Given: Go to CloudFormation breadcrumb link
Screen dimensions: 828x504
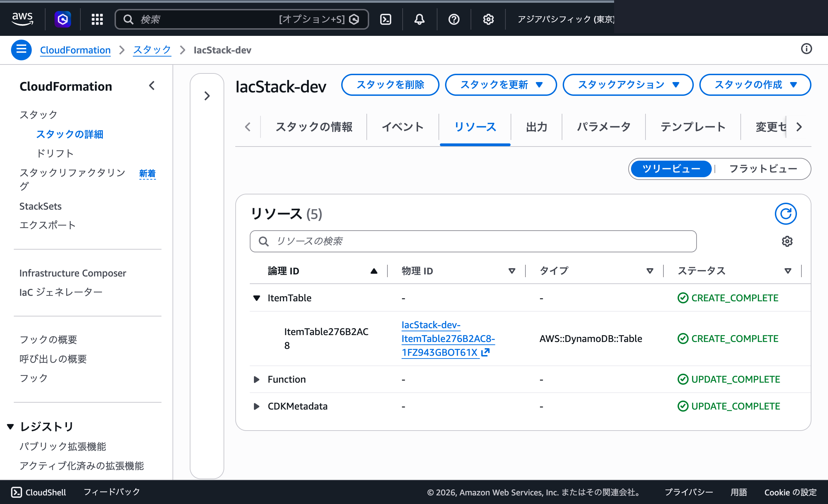Looking at the screenshot, I should [x=75, y=50].
